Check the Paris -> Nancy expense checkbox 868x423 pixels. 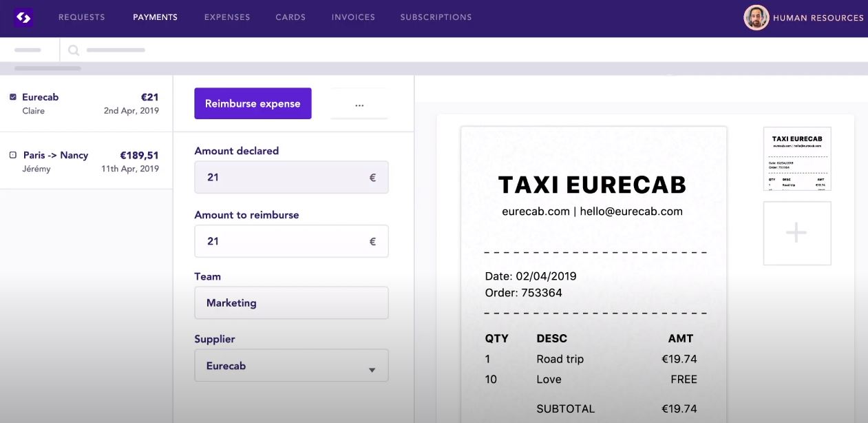(x=13, y=155)
